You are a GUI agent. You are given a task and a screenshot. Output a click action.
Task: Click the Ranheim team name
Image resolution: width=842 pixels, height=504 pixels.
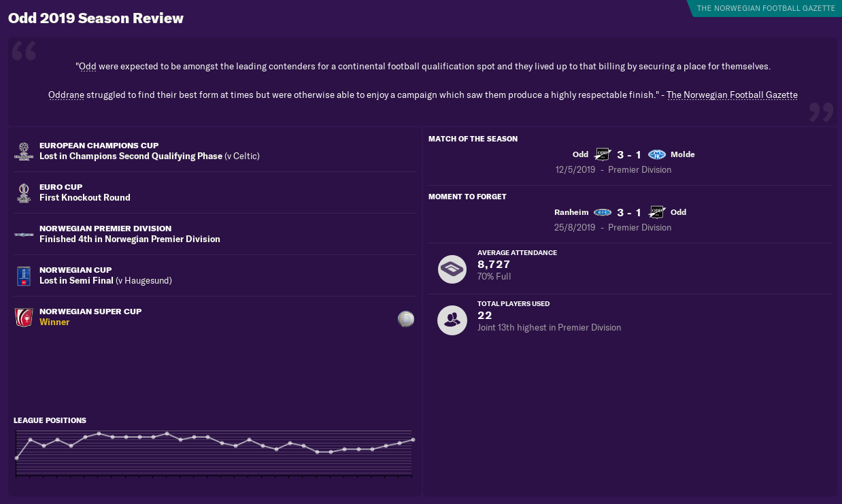pos(571,212)
